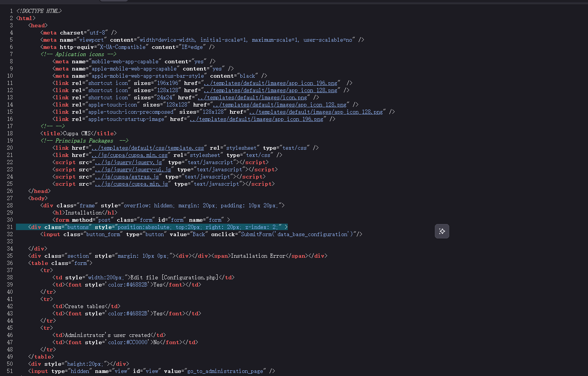Open apple-touch-icon link on line 14
Viewport: 588px width, 376px height.
[x=280, y=105]
